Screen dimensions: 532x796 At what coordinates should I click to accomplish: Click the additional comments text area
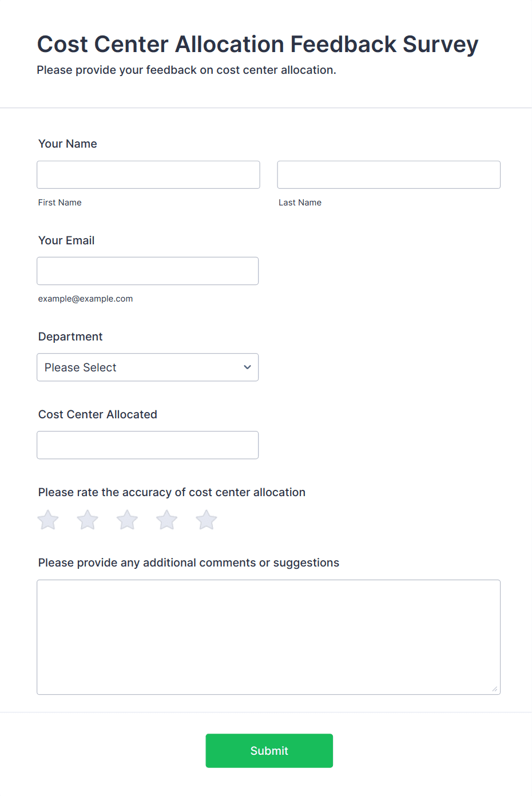point(269,637)
